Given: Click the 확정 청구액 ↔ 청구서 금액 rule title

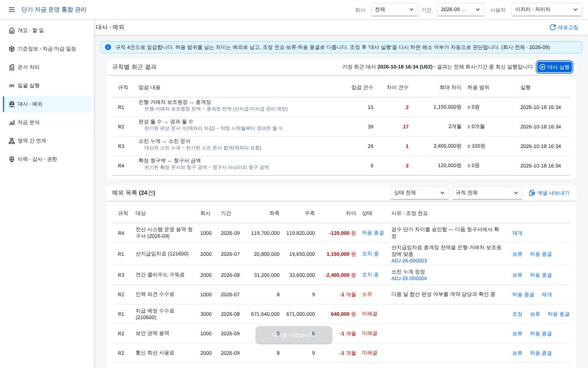Looking at the screenshot, I should pos(170,161).
